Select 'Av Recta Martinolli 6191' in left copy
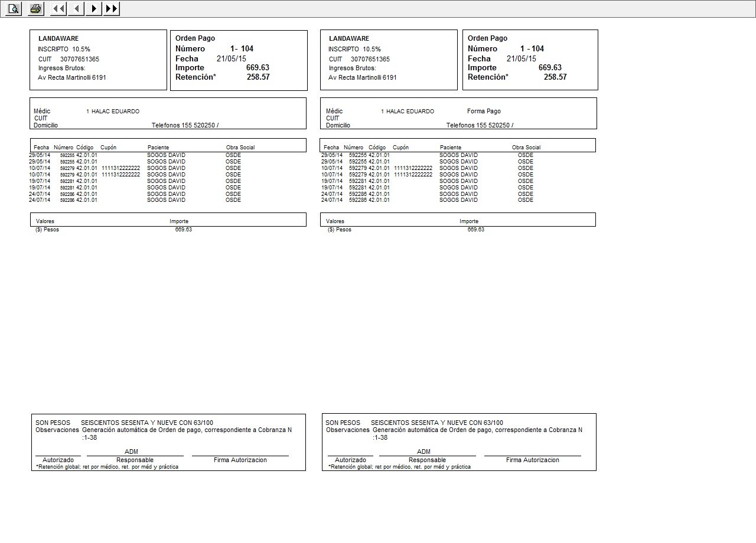Screen dimensions: 756x543 pyautogui.click(x=72, y=77)
